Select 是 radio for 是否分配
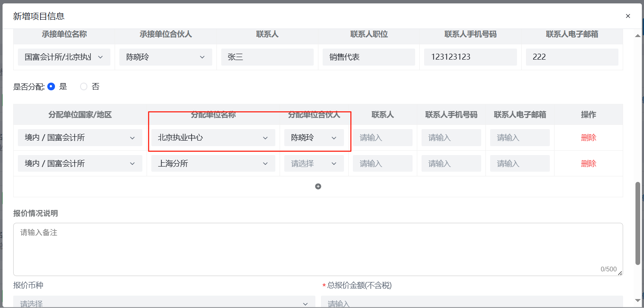 click(51, 86)
